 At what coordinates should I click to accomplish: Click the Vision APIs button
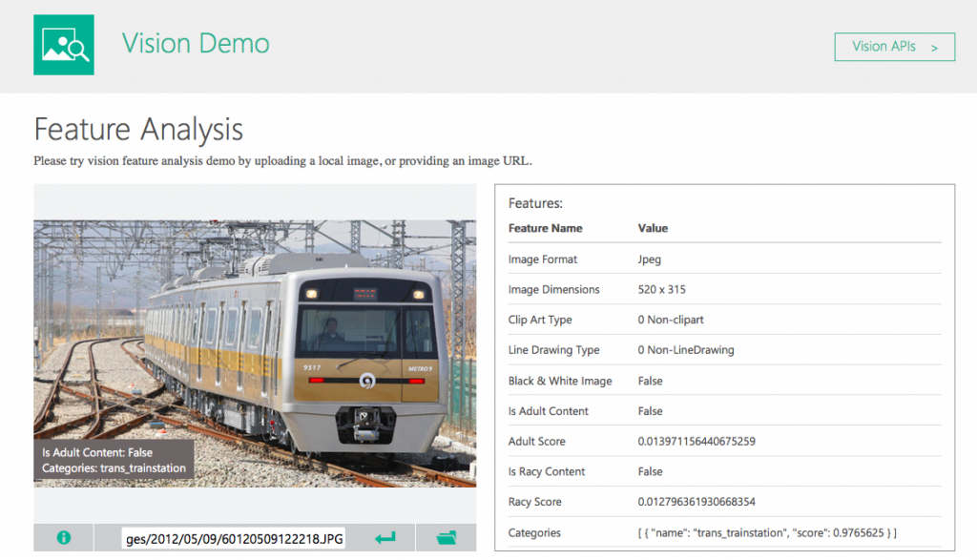(894, 47)
